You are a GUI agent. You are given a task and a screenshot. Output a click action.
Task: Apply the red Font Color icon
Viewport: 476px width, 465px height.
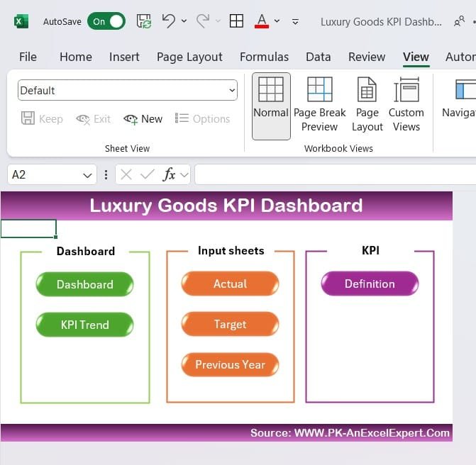(x=261, y=21)
